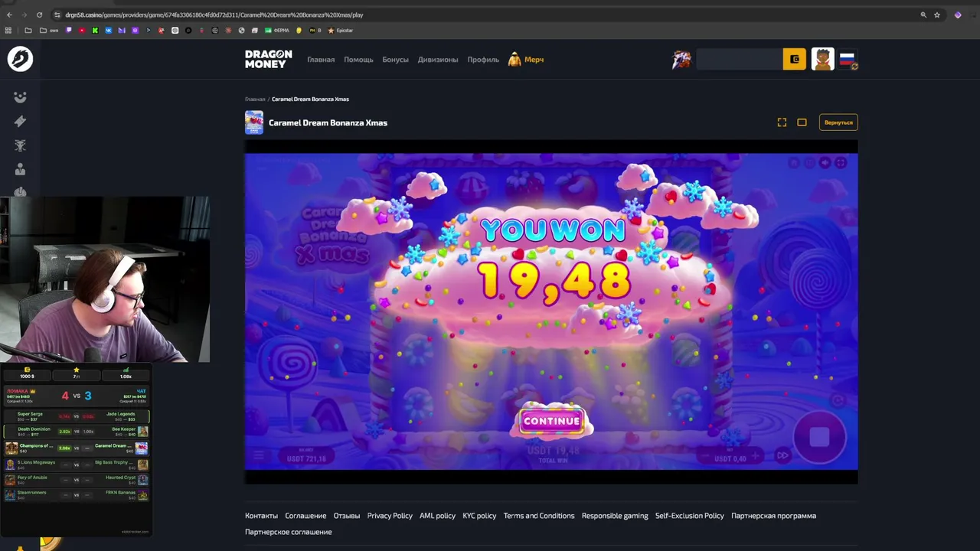Open the Главная navigation item

pyautogui.click(x=321, y=60)
